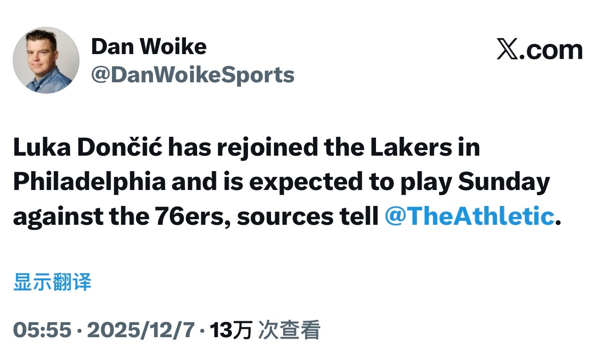Translate tweet using the blue Chinese link
607x364 pixels.
click(x=52, y=281)
